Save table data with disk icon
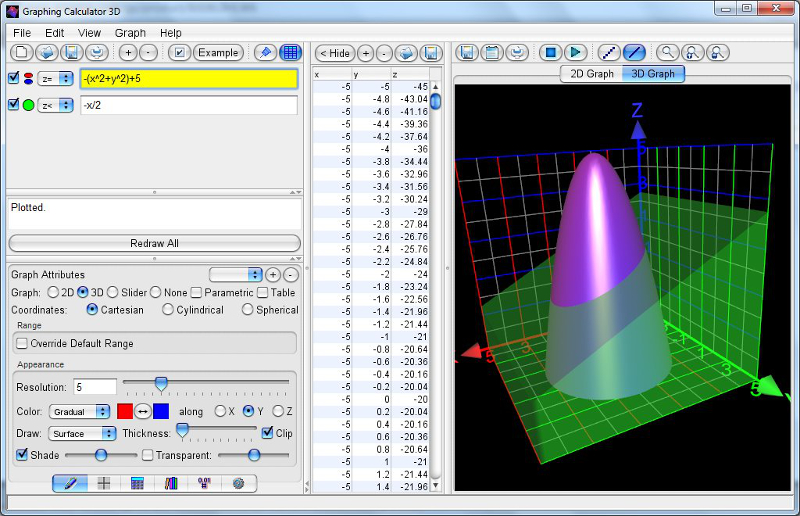 click(431, 53)
